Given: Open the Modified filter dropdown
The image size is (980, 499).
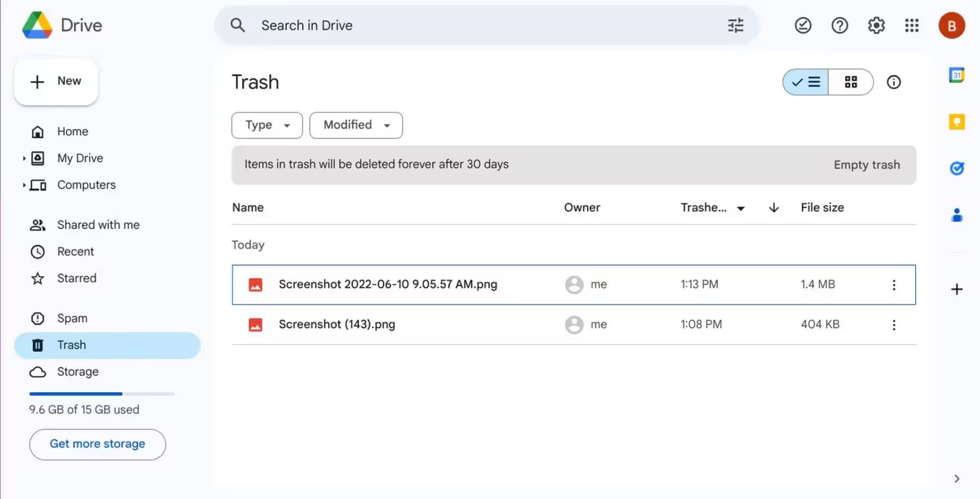Looking at the screenshot, I should click(356, 125).
